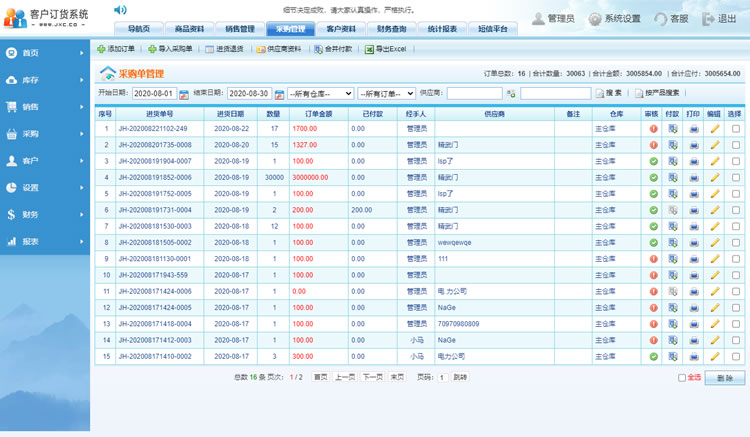Open 系统设置 system settings
Viewport: 750px width, 437px height.
click(x=615, y=19)
